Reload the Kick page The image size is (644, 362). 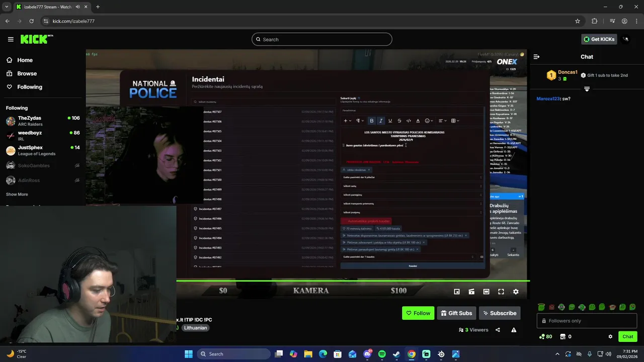coord(31,21)
